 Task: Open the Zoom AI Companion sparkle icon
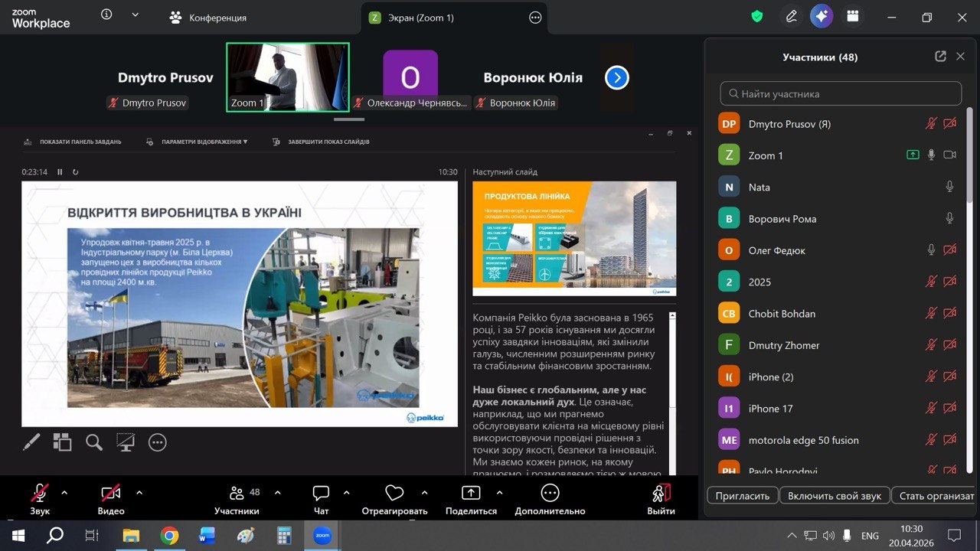[822, 17]
